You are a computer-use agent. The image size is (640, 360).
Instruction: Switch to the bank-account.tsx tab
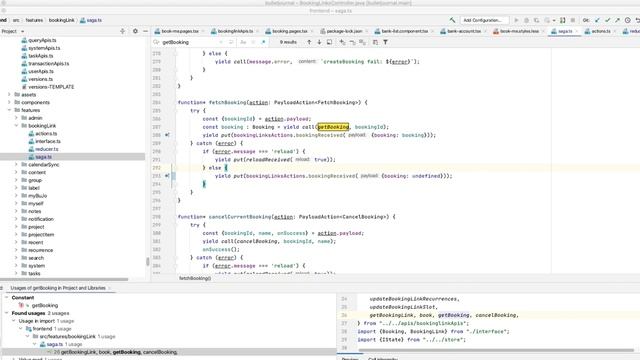coord(463,31)
